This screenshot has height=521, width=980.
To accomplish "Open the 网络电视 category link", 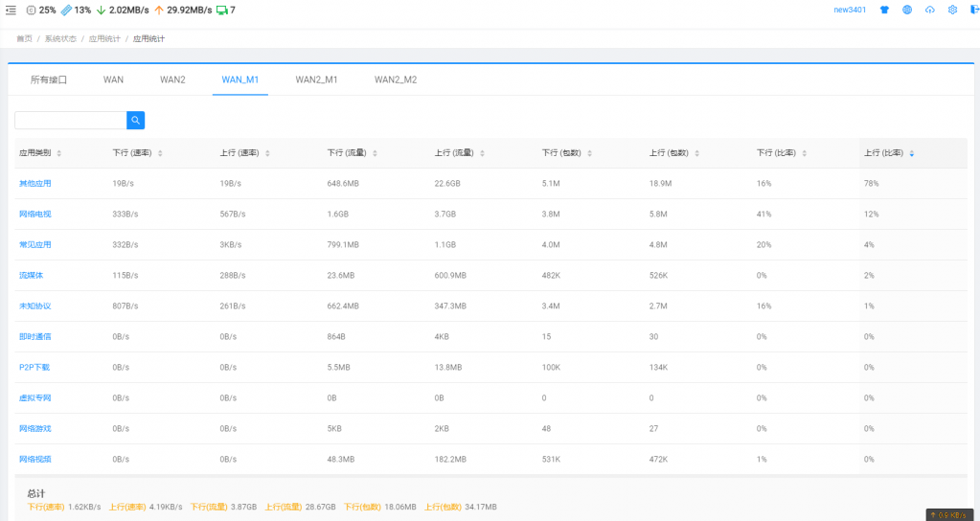I will (x=35, y=215).
